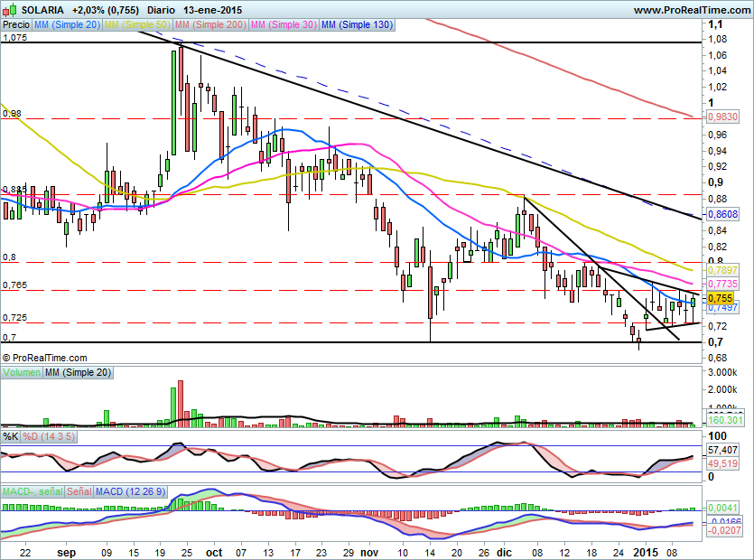Select the Volumen panel label
The height and width of the screenshot is (560, 754).
pyautogui.click(x=22, y=372)
